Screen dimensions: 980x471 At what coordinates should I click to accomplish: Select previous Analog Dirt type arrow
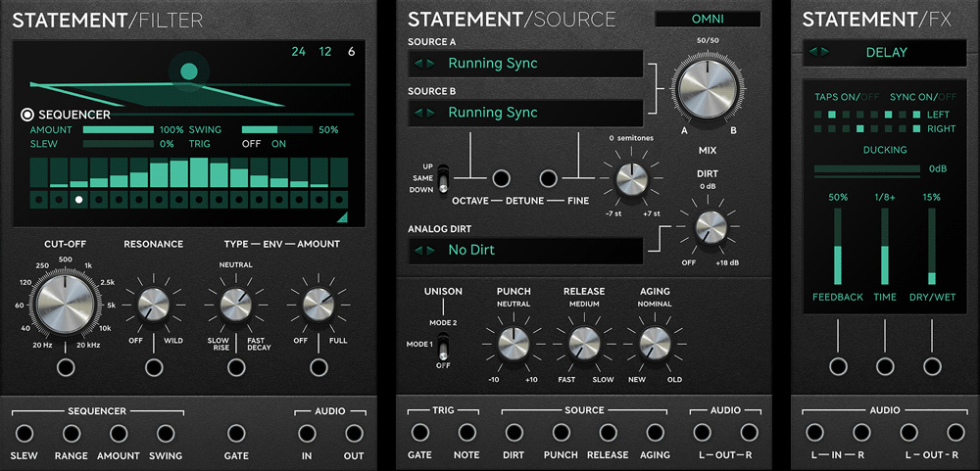tap(418, 250)
